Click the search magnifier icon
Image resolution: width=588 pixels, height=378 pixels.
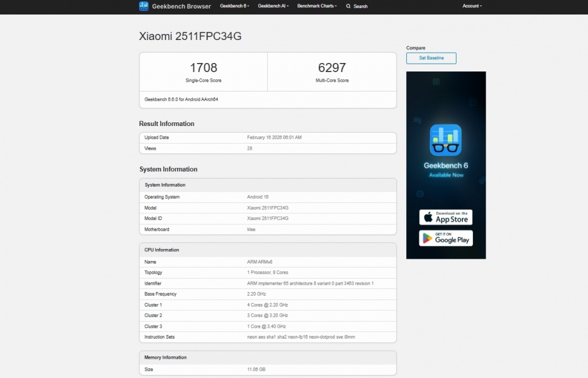pos(347,6)
